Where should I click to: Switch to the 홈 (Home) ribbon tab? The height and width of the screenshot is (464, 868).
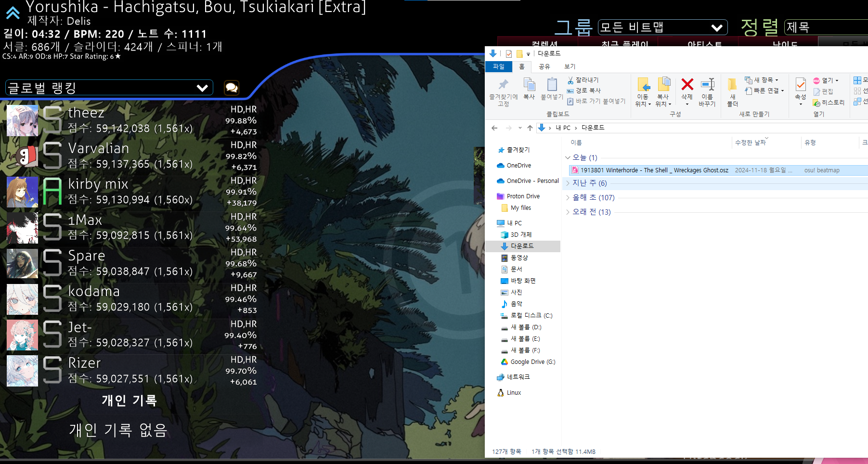click(522, 66)
